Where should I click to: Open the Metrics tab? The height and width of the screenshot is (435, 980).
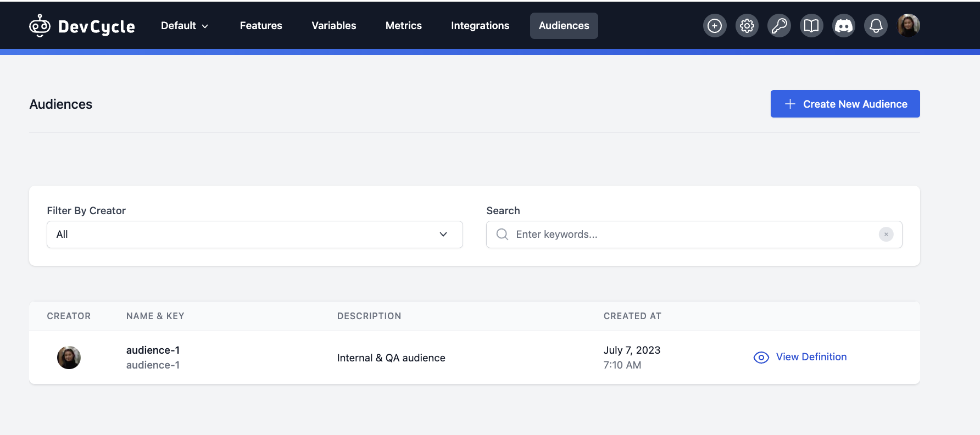click(x=403, y=26)
